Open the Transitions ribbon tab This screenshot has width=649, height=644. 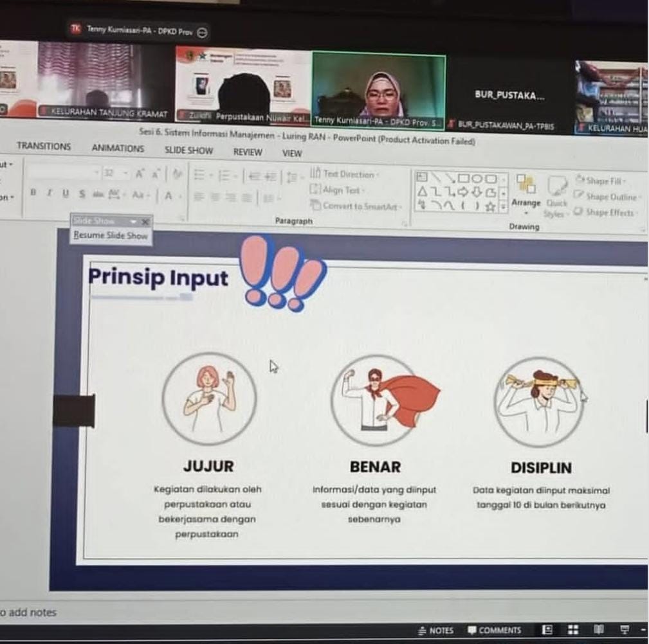pos(44,147)
